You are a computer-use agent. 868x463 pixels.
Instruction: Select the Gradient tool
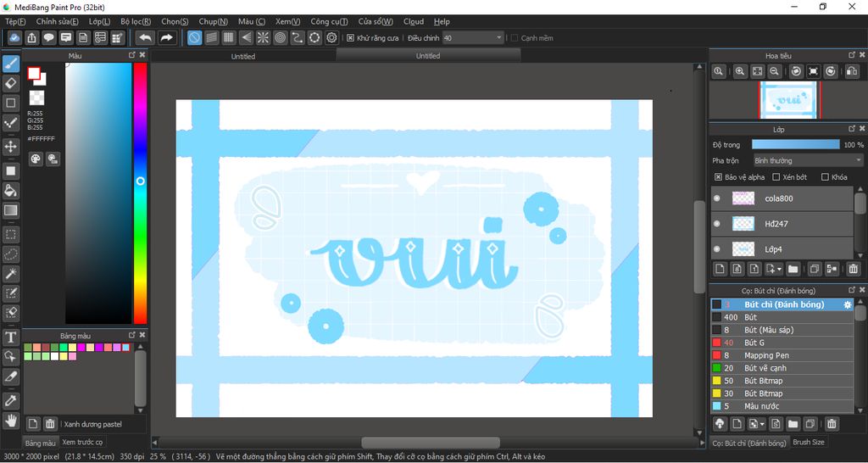pyautogui.click(x=11, y=210)
